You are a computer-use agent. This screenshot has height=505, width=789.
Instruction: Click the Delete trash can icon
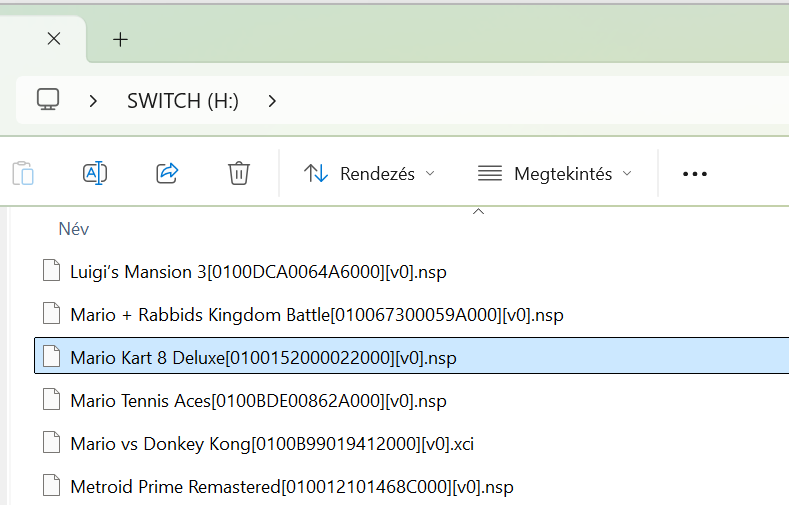pos(239,174)
